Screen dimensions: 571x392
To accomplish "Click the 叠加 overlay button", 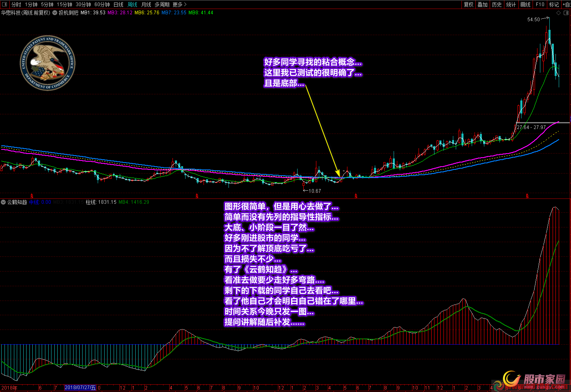I will [x=483, y=4].
